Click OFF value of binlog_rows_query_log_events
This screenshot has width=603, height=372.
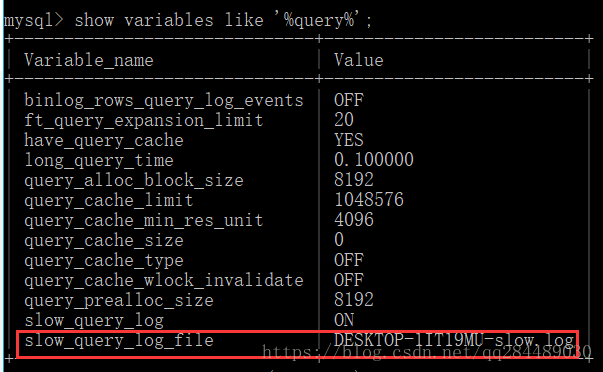tap(349, 100)
